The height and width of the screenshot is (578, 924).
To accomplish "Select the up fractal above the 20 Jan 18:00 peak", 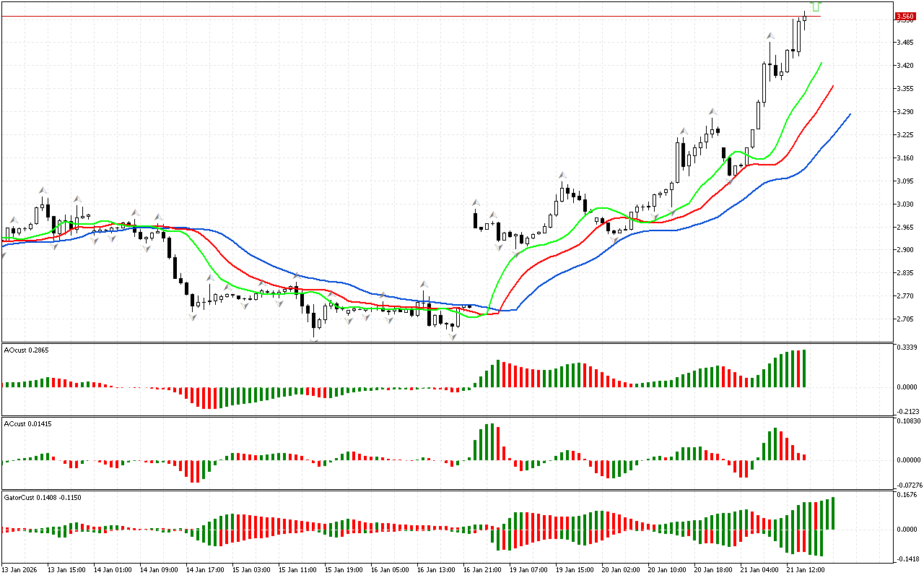I will [x=712, y=112].
